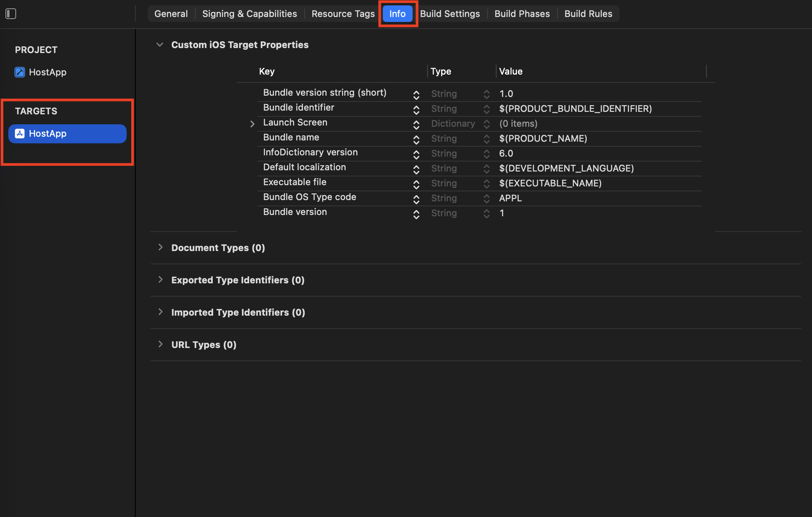The width and height of the screenshot is (812, 517).
Task: Open key stepper for Bundle version row
Action: point(416,214)
